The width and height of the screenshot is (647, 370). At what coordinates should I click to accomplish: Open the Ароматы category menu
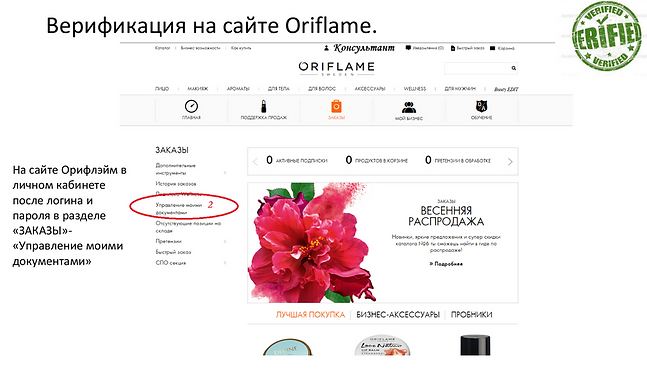(238, 89)
